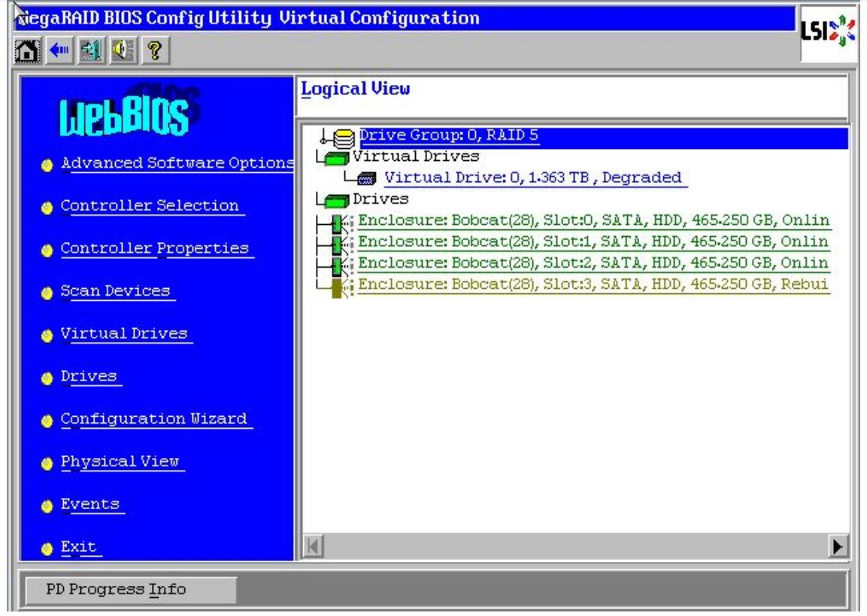Click the speaker alarm silence icon
The width and height of the screenshot is (867, 616).
[123, 50]
